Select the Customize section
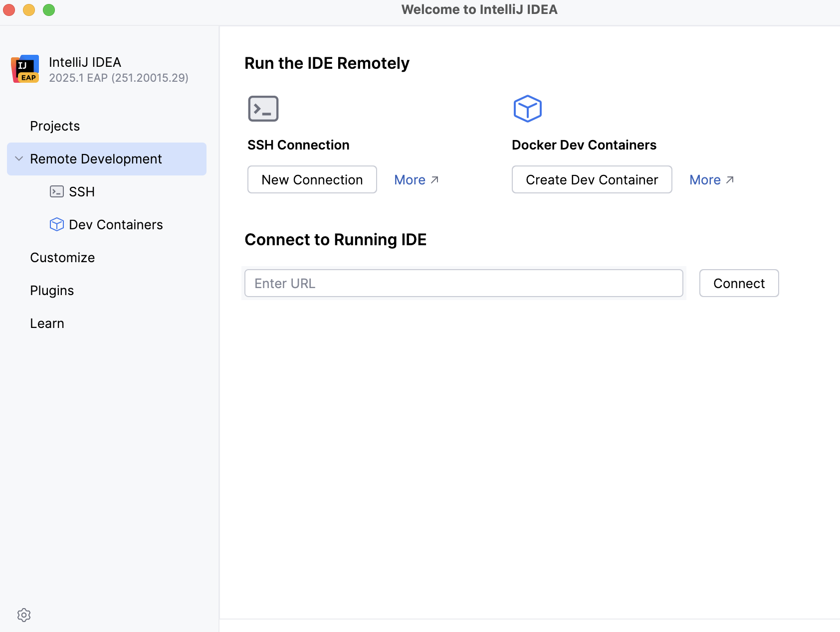 pyautogui.click(x=62, y=257)
